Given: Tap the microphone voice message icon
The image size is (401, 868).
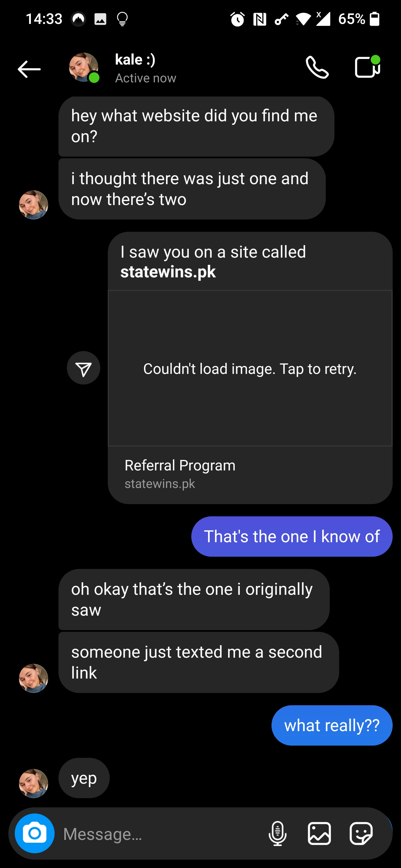Looking at the screenshot, I should pos(278,834).
